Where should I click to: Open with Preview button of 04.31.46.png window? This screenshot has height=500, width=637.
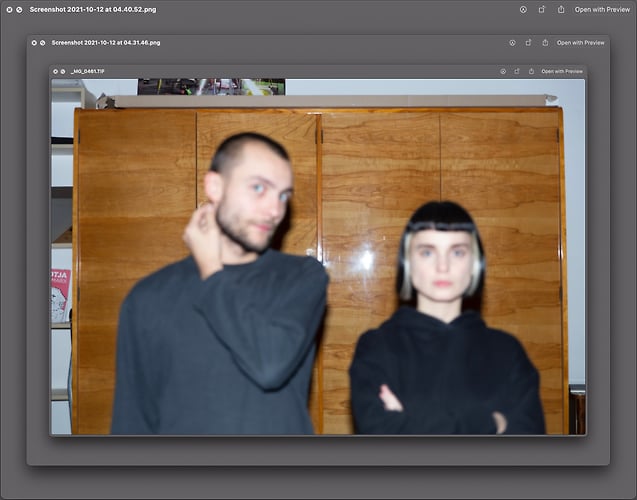coord(580,43)
